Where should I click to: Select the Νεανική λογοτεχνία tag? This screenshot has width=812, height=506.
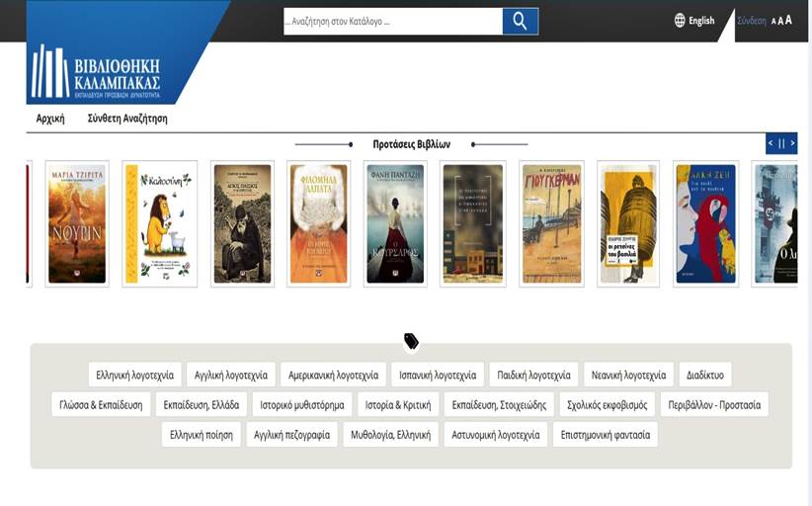(628, 375)
